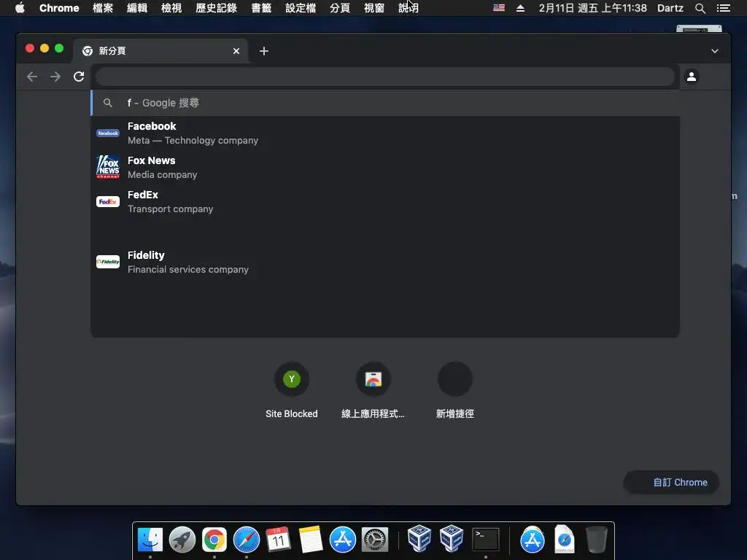Viewport: 747px width, 560px height.
Task: Click the Dartz user name
Action: click(x=670, y=8)
